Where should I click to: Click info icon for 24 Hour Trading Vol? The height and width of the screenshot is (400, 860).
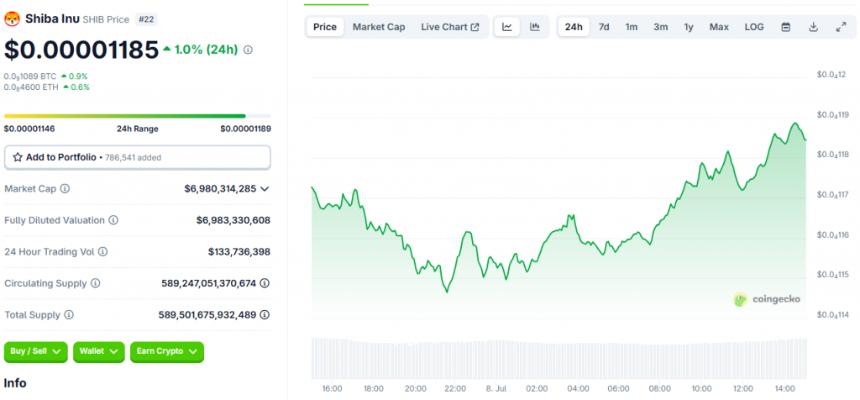click(103, 252)
